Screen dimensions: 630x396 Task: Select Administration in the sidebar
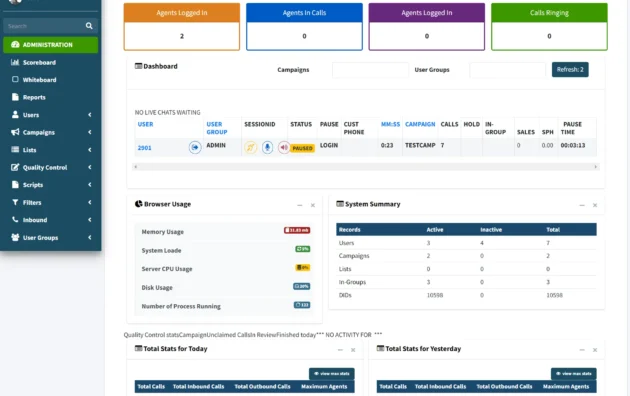pyautogui.click(x=51, y=45)
